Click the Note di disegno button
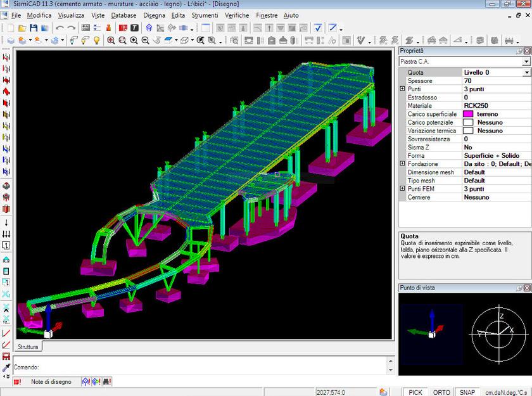532x396 pixels. click(x=51, y=382)
